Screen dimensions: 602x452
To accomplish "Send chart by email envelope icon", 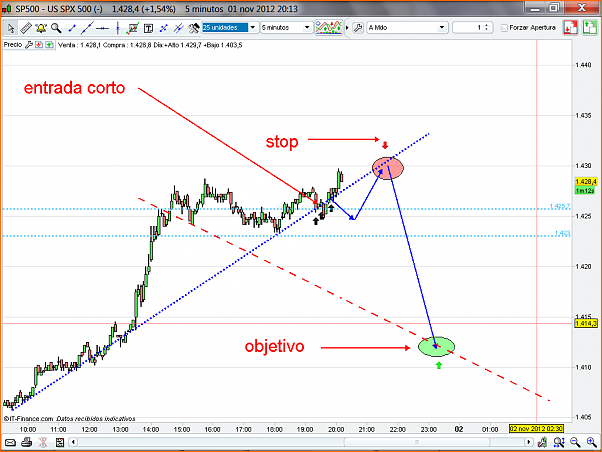I will (10, 442).
